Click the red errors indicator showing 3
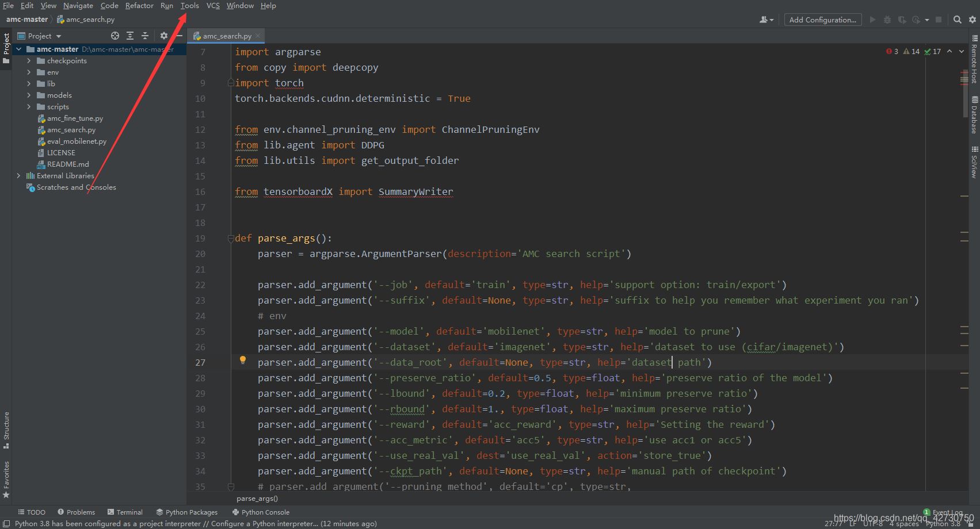 893,52
